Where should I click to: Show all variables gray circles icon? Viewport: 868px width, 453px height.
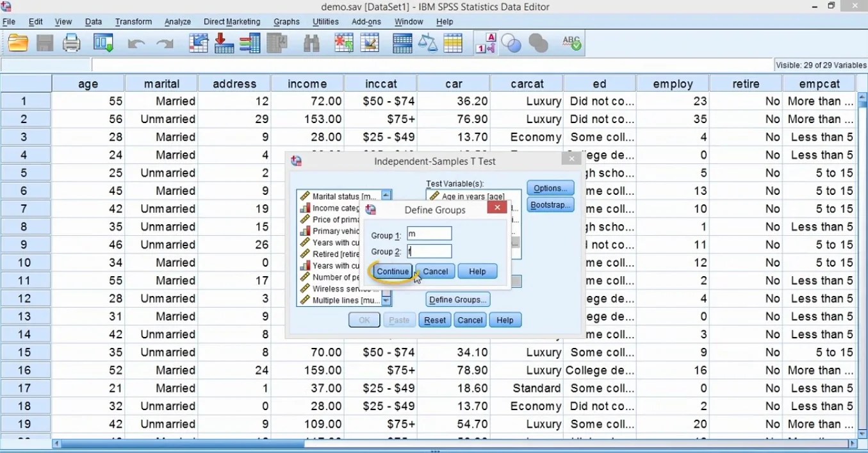tap(539, 44)
